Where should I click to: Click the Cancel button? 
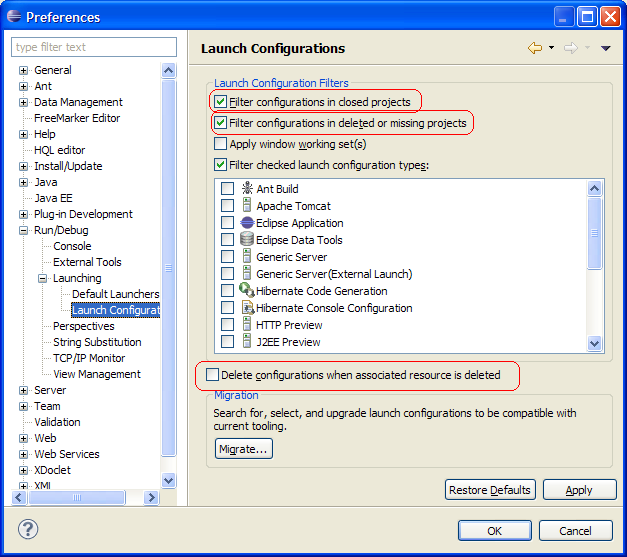click(x=575, y=531)
